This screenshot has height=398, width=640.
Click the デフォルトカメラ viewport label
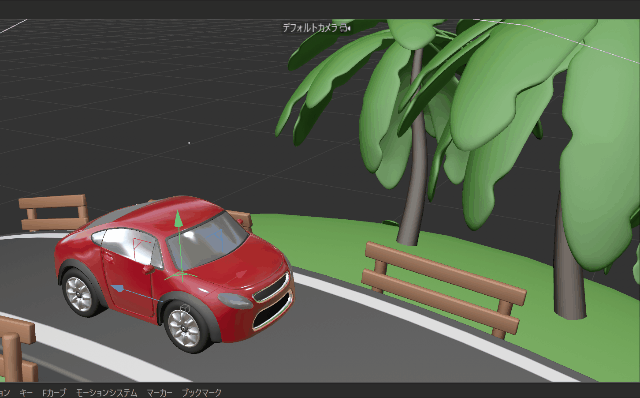pos(310,28)
